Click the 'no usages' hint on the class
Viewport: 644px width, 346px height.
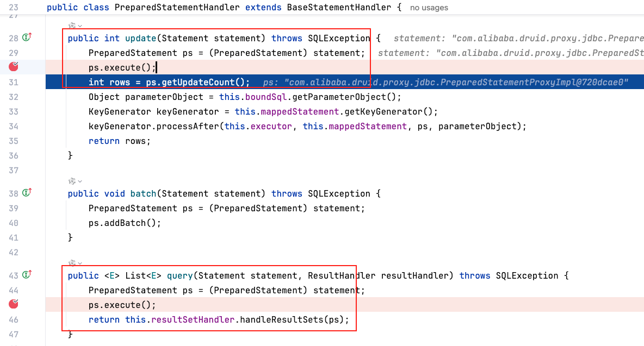coord(429,8)
